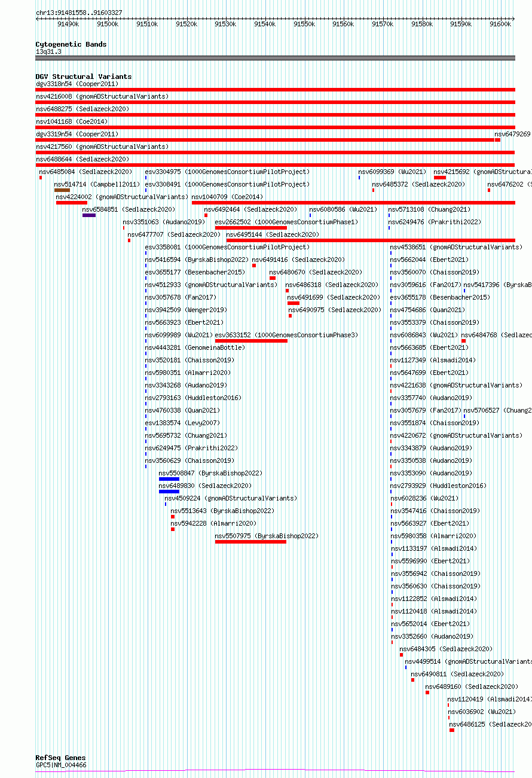532x778 pixels.
Task: Click the nsv6492464 (Sedlazeck2020) label
Action: pyautogui.click(x=250, y=209)
